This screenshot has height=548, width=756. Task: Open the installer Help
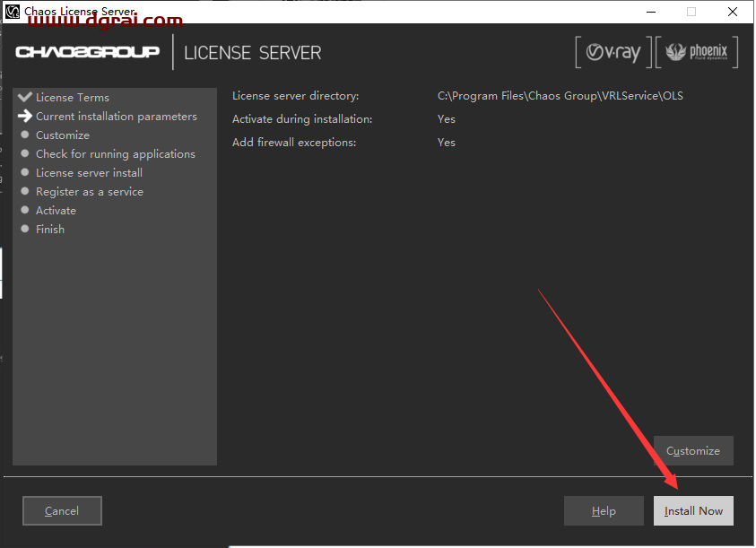click(x=604, y=511)
